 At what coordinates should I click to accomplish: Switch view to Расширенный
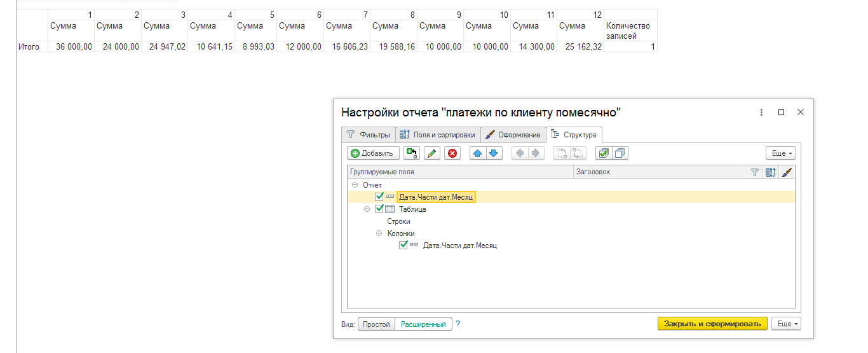[x=423, y=324]
